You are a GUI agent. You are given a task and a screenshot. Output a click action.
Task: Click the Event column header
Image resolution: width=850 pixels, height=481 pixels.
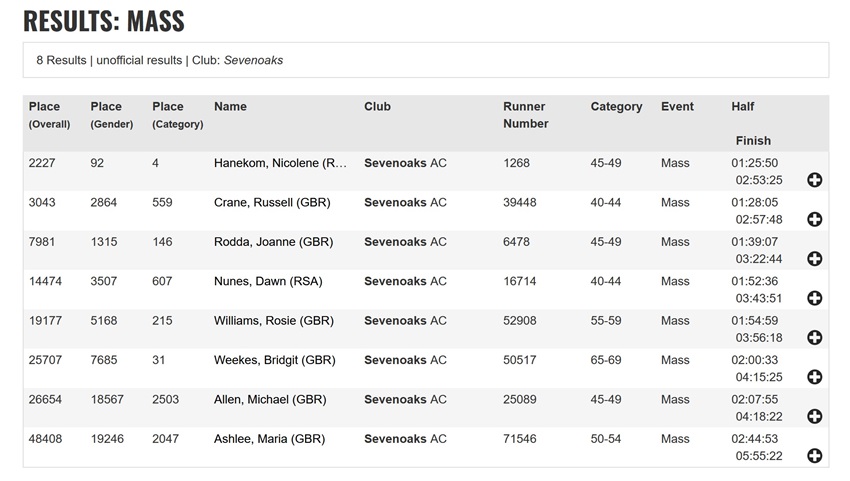pyautogui.click(x=677, y=106)
